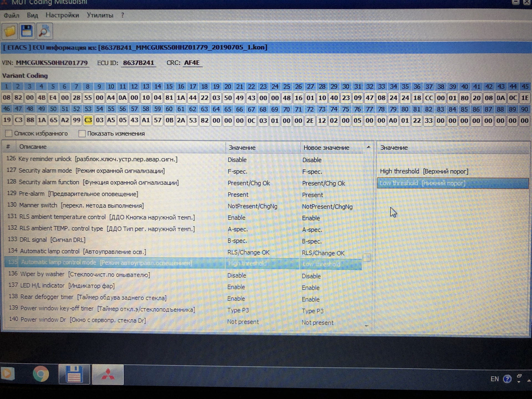Image resolution: width=532 pixels, height=399 pixels.
Task: Select row 138 Rear defogger timer
Action: (183, 298)
